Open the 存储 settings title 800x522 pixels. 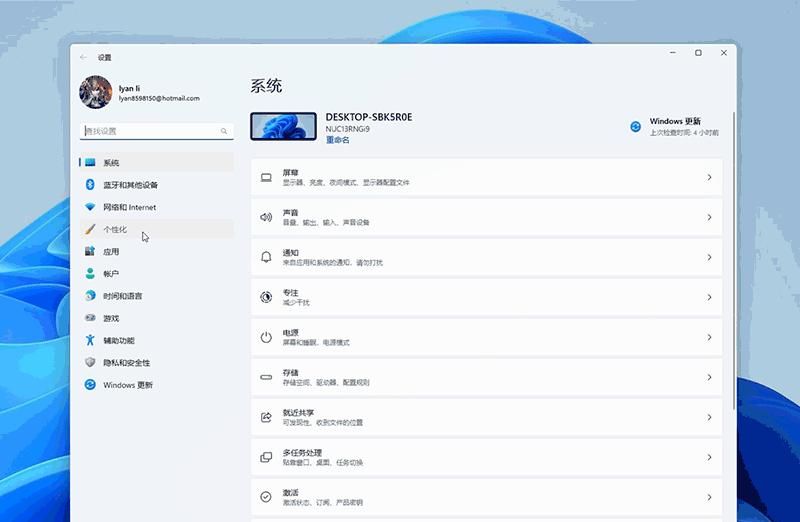tap(291, 372)
